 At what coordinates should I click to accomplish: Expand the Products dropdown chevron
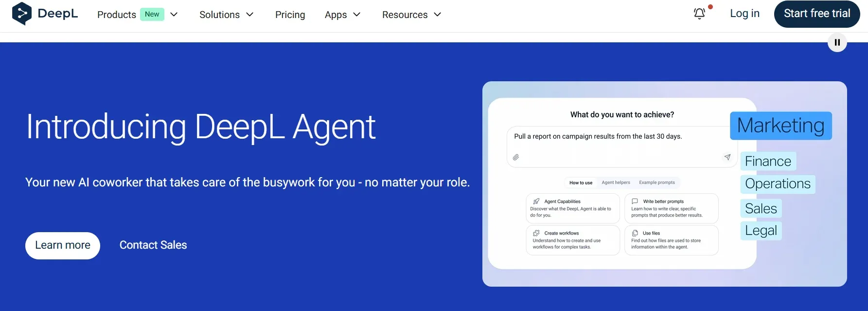174,15
